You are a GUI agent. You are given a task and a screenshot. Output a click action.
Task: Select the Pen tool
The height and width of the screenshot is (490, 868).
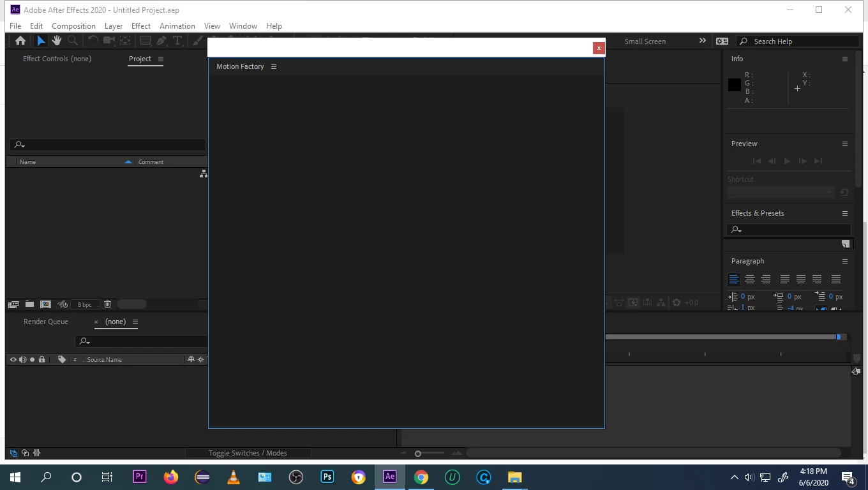pyautogui.click(x=162, y=41)
